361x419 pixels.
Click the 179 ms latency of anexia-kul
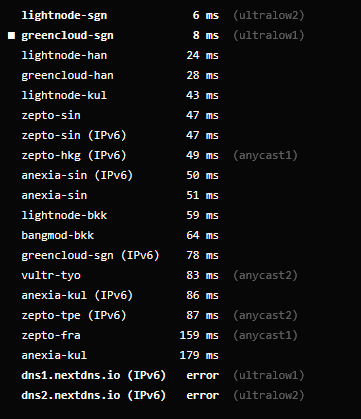pos(199,355)
